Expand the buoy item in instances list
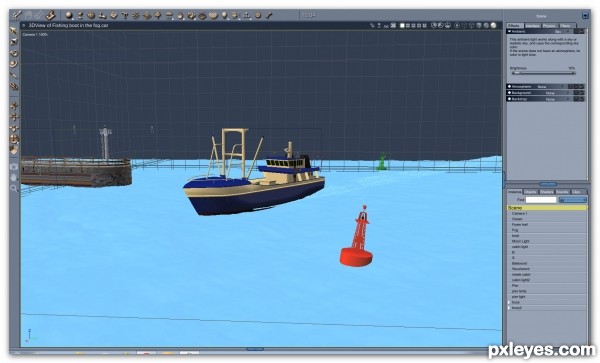 click(x=509, y=302)
